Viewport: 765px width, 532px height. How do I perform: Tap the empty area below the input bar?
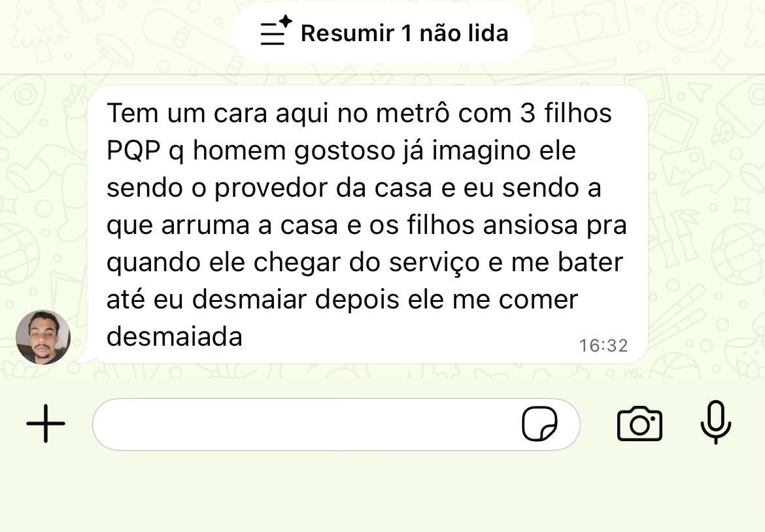coord(382,493)
